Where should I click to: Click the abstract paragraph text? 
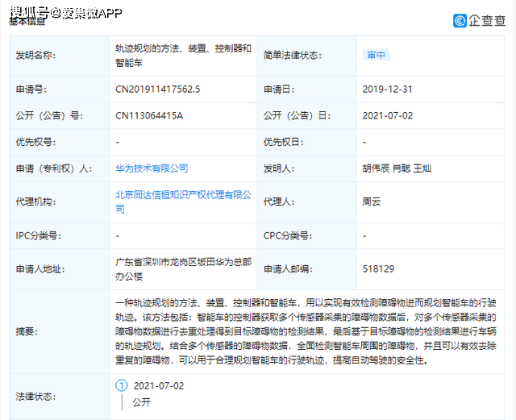tap(306, 331)
